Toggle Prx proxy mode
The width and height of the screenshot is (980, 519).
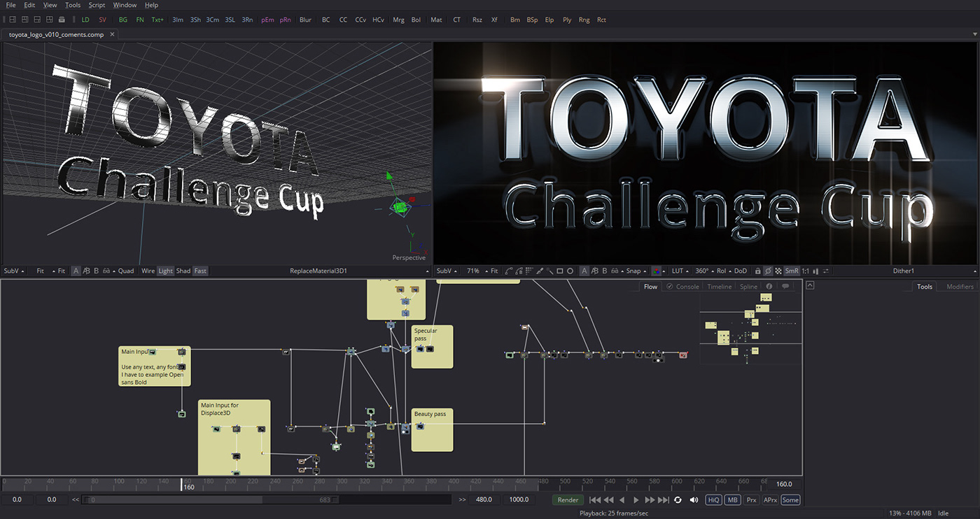point(751,500)
